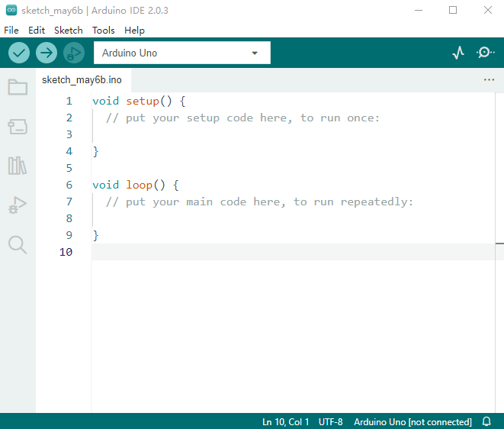
Task: Click the editor vertical scrollbar marker
Action: 499,244
